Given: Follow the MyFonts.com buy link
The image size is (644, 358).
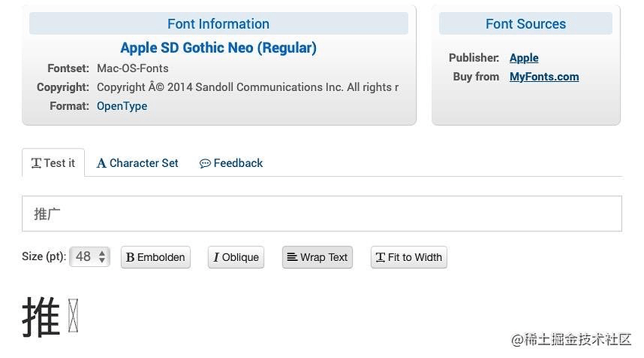Looking at the screenshot, I should pyautogui.click(x=544, y=77).
